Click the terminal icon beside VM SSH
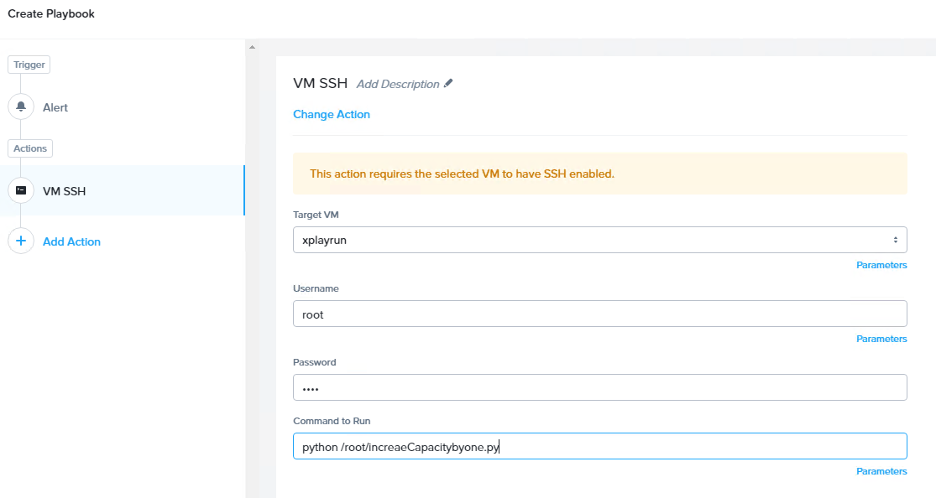936x498 pixels. point(21,190)
